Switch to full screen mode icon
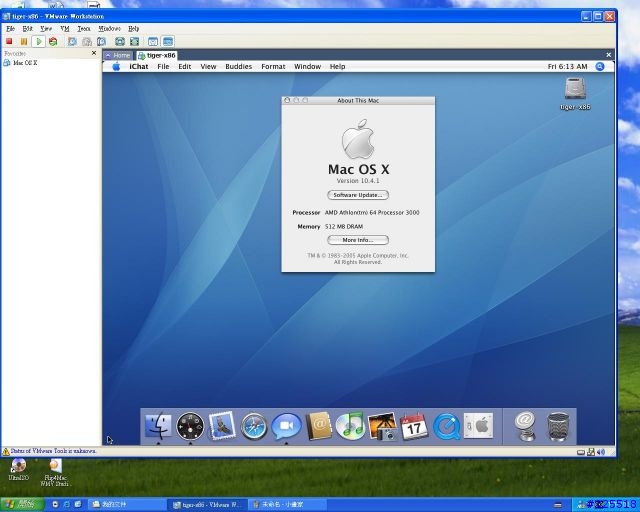Screen dimensions: 640x512 [120, 41]
